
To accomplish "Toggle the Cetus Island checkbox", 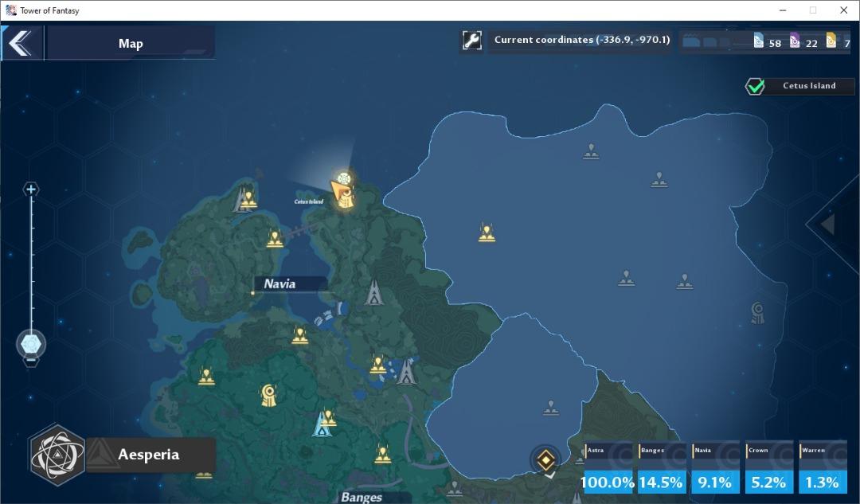I will point(755,86).
